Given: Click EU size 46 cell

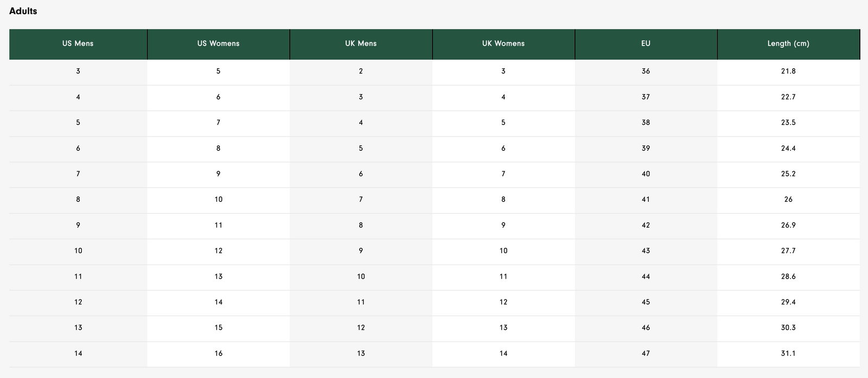Looking at the screenshot, I should [x=646, y=328].
